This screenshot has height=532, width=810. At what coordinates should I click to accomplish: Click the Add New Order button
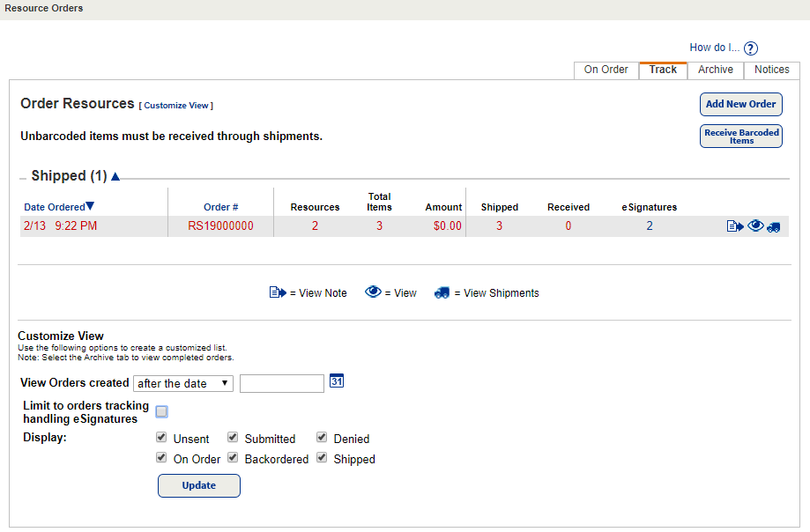click(x=740, y=104)
